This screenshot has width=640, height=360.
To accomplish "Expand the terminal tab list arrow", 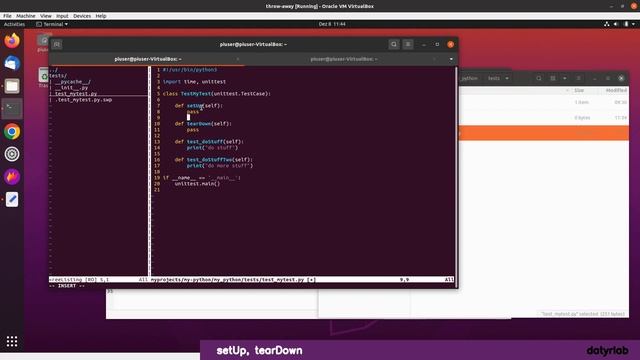I will click(451, 59).
